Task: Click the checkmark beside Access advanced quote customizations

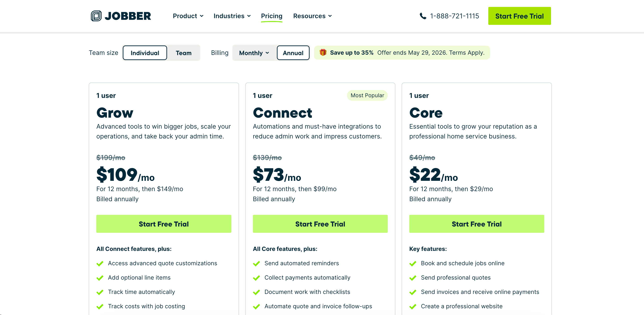Action: pos(100,263)
